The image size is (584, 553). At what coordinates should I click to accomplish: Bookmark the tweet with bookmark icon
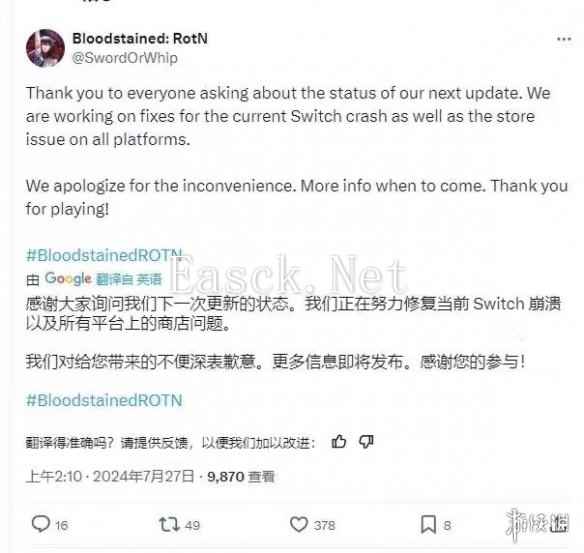428,524
